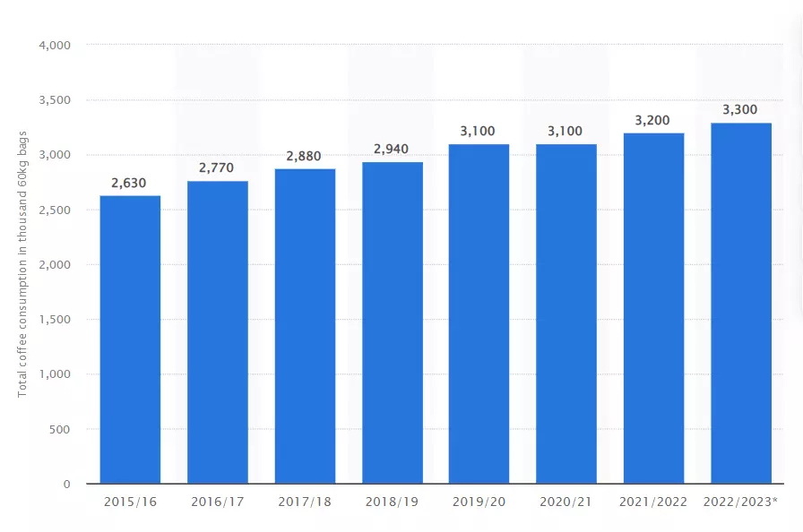Select the 3,200 value label

(652, 120)
